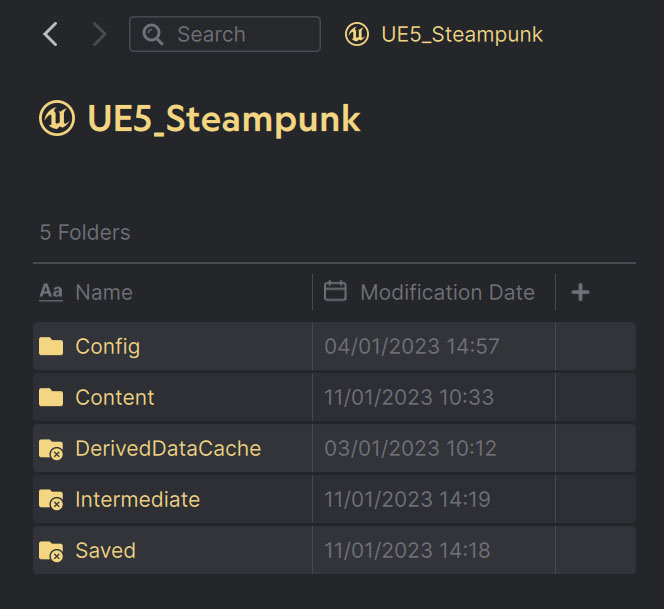Add a new column with the plus button
664x609 pixels.
point(580,292)
